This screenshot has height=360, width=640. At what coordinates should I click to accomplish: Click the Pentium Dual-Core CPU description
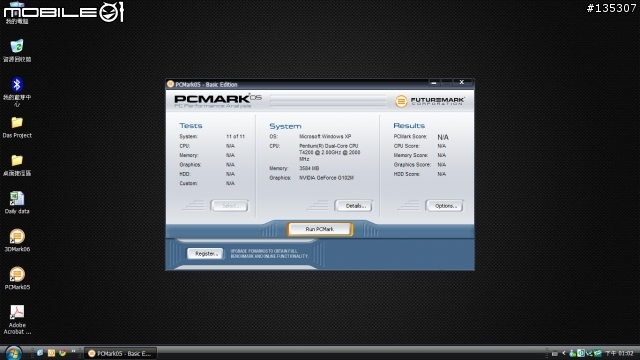329,152
